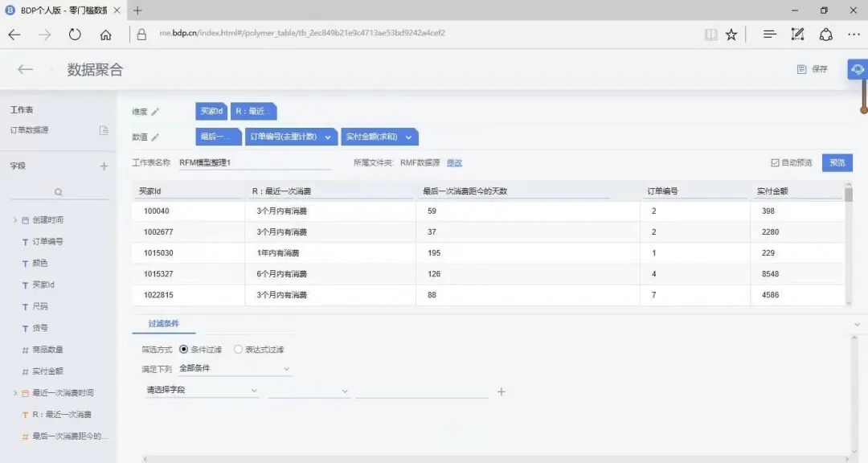The image size is (868, 463).
Task: Enable the 自动预览 checkbox
Action: (x=773, y=162)
